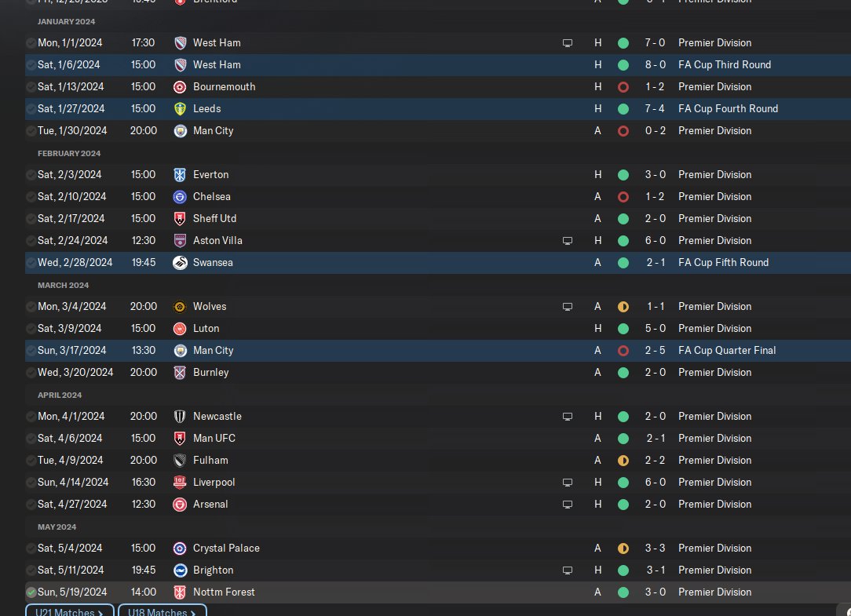
Task: Click the Everton club badge icon
Action: (181, 175)
